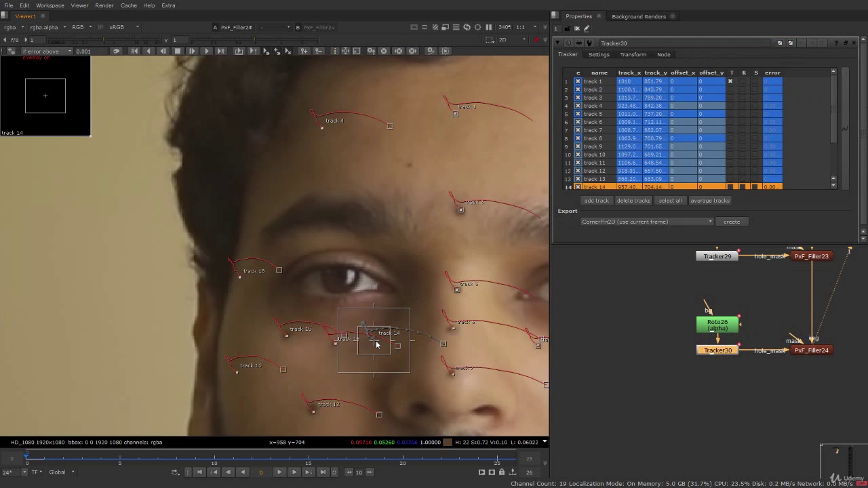Screen dimensions: 868x488
Task: Switch to the Transform tab
Action: click(x=633, y=54)
